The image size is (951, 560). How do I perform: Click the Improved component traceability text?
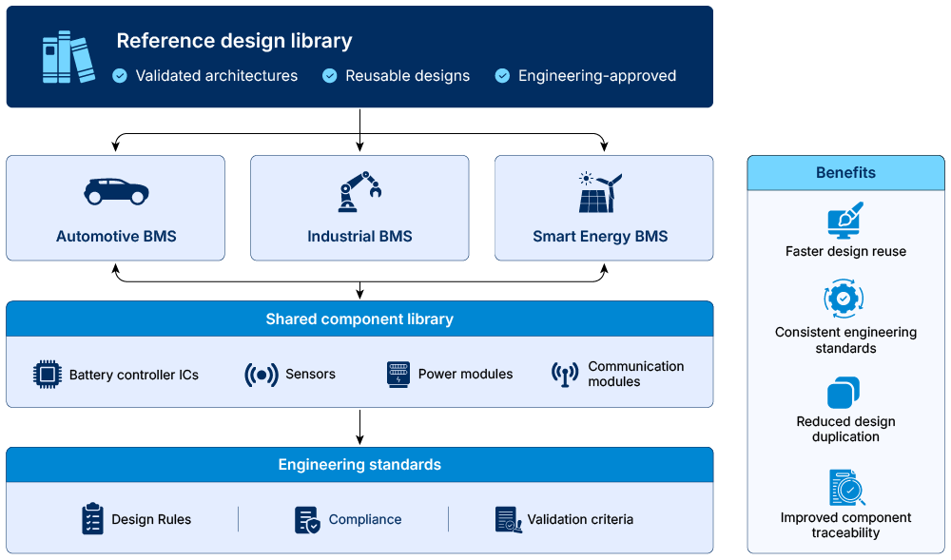[x=845, y=525]
